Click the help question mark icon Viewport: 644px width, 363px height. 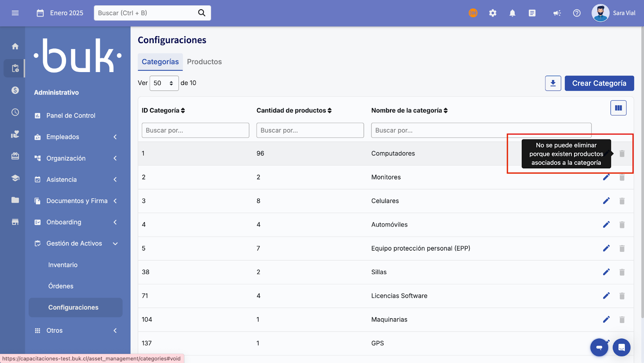(x=577, y=13)
